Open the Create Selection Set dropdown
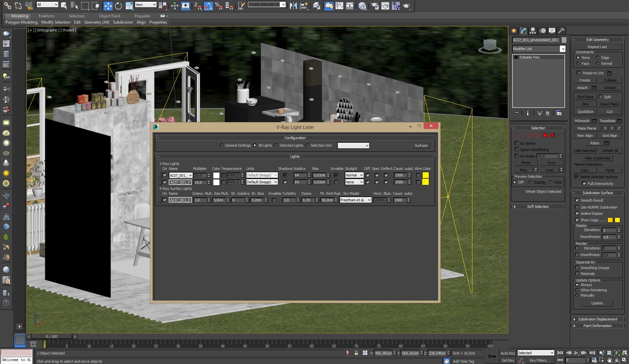The height and width of the screenshot is (364, 629). click(267, 5)
